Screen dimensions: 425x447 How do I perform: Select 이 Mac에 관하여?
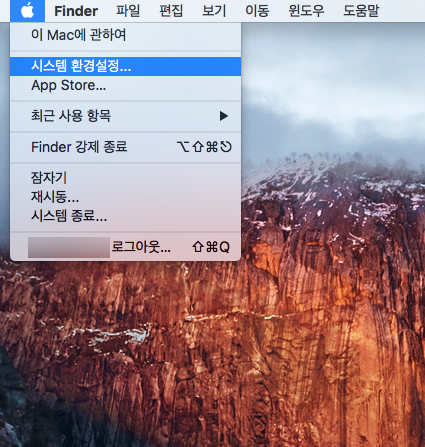pyautogui.click(x=125, y=35)
